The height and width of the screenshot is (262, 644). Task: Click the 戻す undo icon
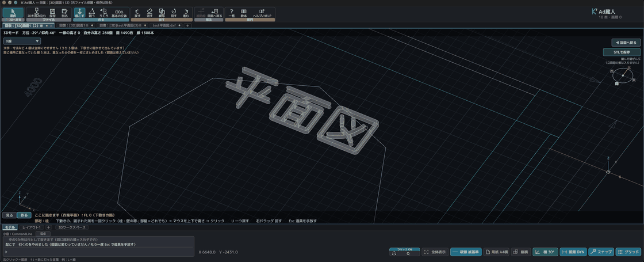137,12
